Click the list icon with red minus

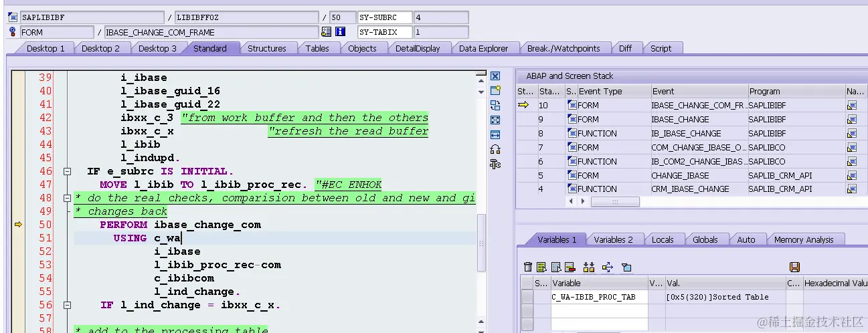click(x=570, y=267)
